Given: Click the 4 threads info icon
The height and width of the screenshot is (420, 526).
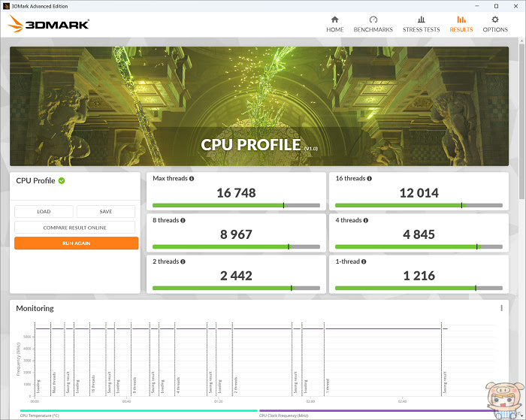Looking at the screenshot, I should point(366,220).
